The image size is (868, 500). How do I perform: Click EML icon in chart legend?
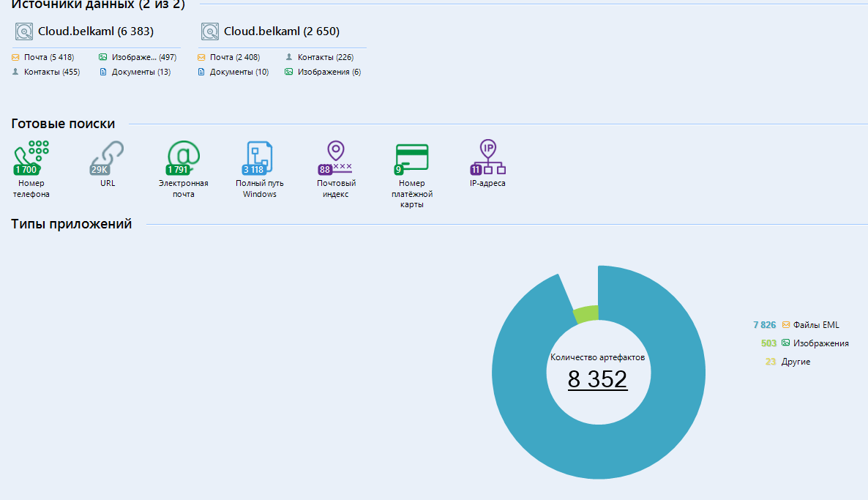click(x=786, y=325)
